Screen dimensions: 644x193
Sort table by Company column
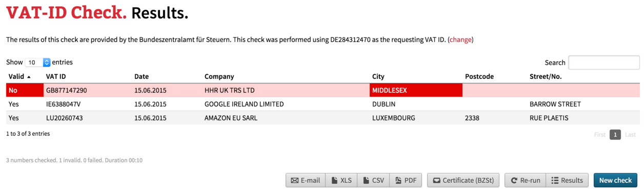click(x=219, y=77)
